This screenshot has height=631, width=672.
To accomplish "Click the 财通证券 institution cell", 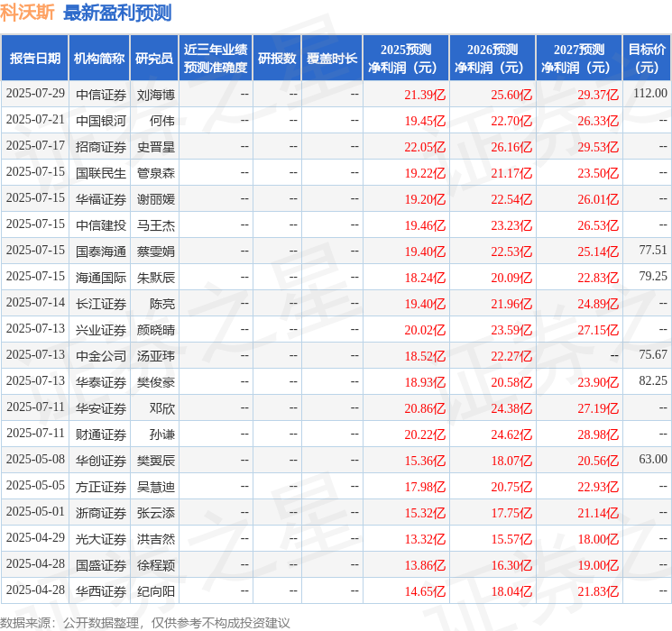I will (x=101, y=434).
